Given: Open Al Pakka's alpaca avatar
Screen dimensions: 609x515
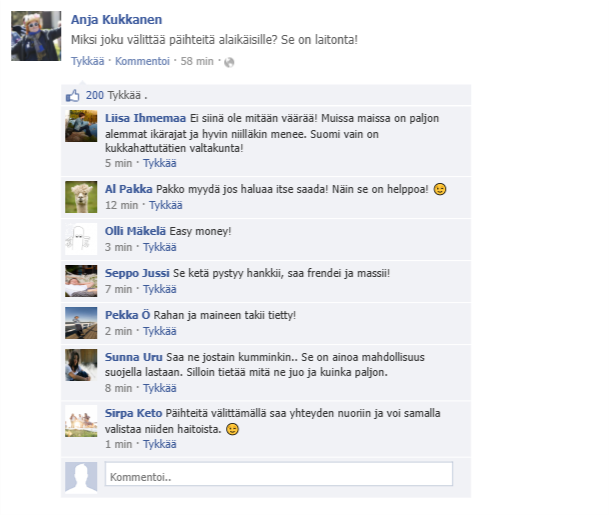Looking at the screenshot, I should coord(81,197).
